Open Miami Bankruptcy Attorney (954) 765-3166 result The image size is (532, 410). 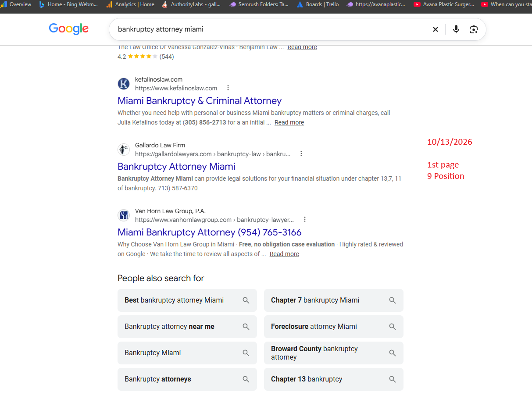[x=210, y=232]
